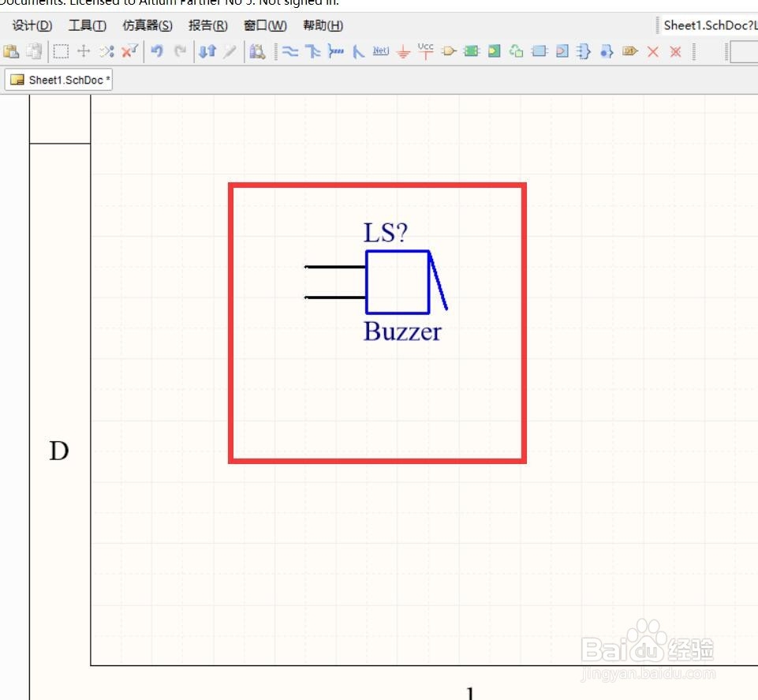758x700 pixels.
Task: Open the 仿真器(S) menu
Action: pos(147,25)
